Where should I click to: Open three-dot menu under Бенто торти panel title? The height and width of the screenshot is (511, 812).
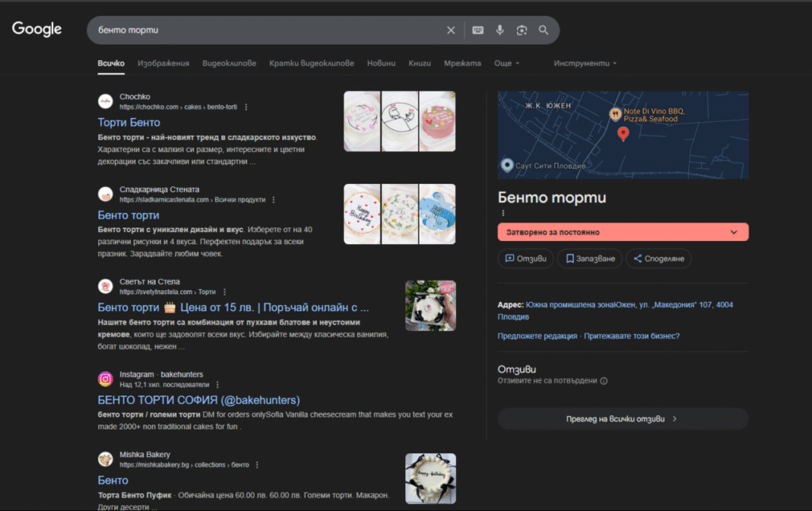point(502,213)
